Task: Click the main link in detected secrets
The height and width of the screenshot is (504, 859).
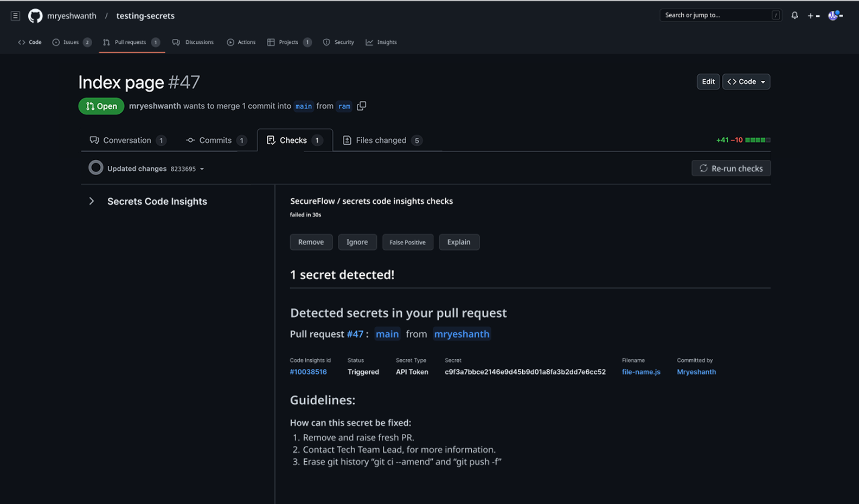Action: [x=387, y=334]
